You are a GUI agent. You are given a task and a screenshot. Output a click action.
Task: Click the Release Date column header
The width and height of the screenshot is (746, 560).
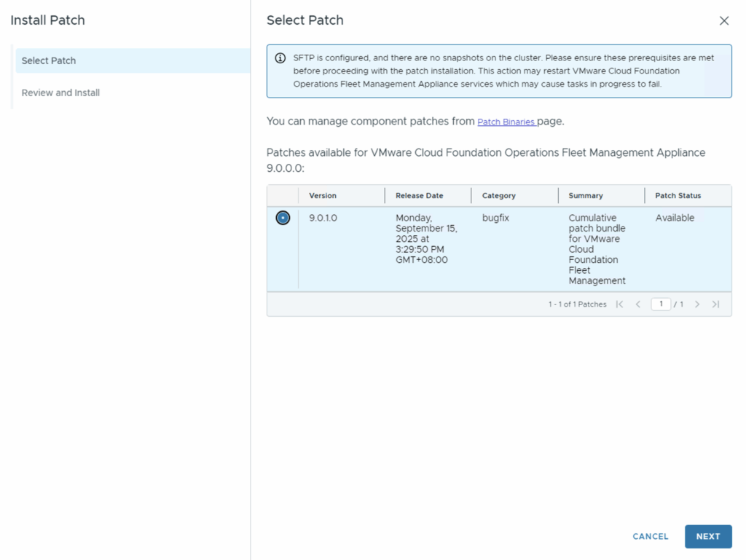(419, 196)
